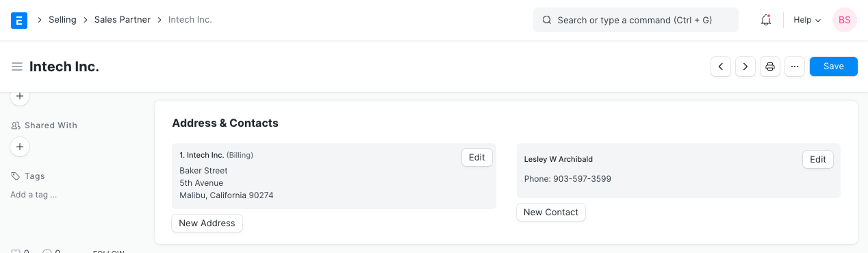
Task: Click the print icon
Action: pyautogui.click(x=770, y=67)
